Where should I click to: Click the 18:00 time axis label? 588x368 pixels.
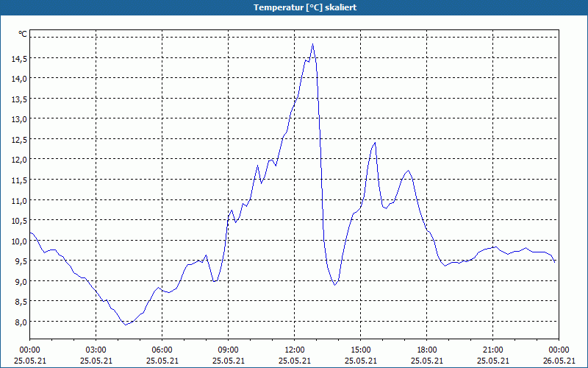coord(427,350)
